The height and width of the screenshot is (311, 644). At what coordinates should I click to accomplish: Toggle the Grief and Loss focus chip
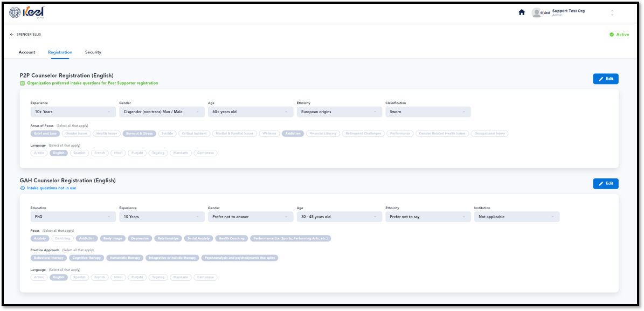point(45,134)
